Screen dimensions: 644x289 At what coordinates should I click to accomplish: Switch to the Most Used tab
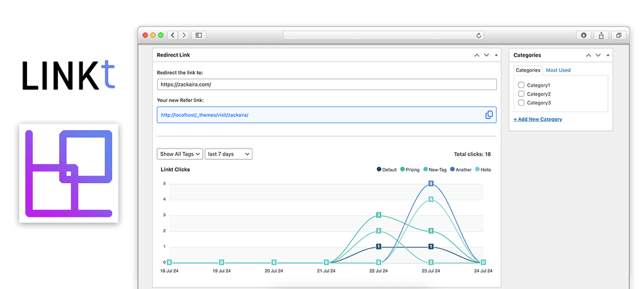558,70
